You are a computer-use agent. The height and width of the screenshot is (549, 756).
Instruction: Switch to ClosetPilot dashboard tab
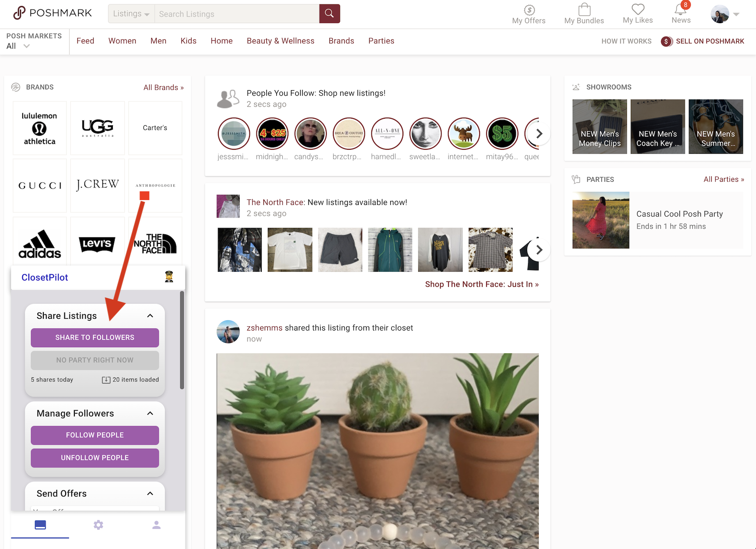coord(40,525)
